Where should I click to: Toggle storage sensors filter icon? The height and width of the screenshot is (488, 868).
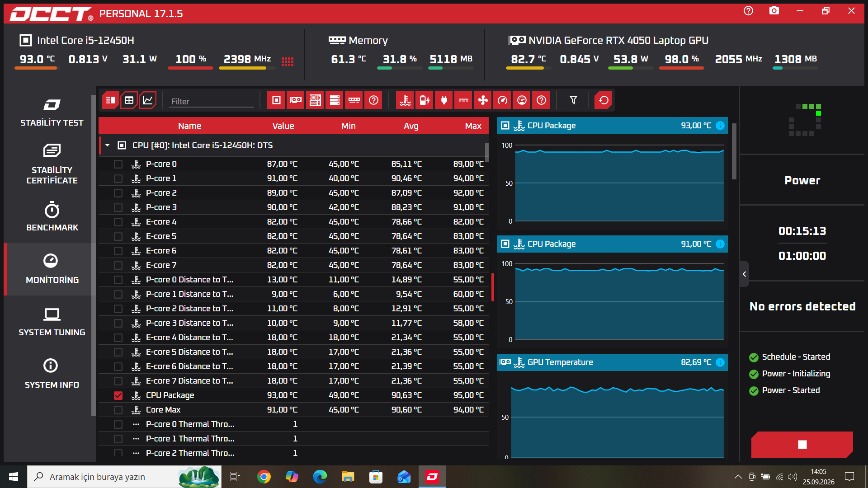point(335,100)
